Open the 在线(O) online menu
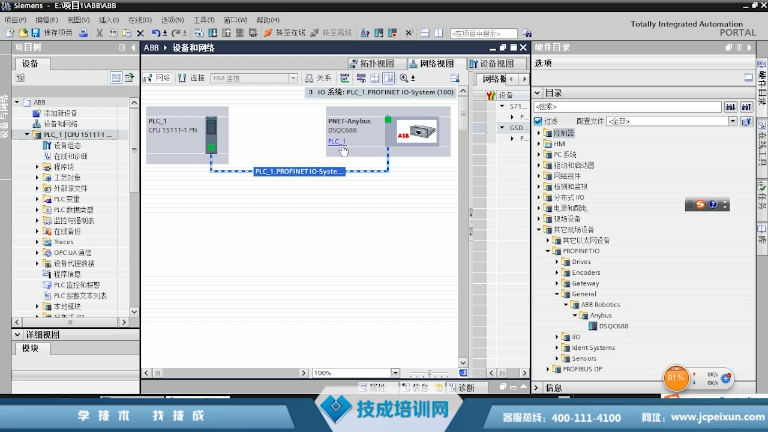This screenshot has height=432, width=768. (x=139, y=19)
